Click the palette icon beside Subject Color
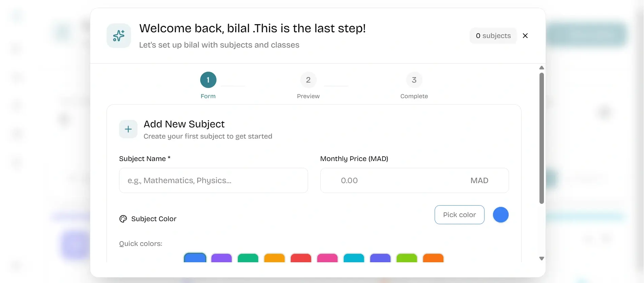Image resolution: width=644 pixels, height=283 pixels. point(123,218)
